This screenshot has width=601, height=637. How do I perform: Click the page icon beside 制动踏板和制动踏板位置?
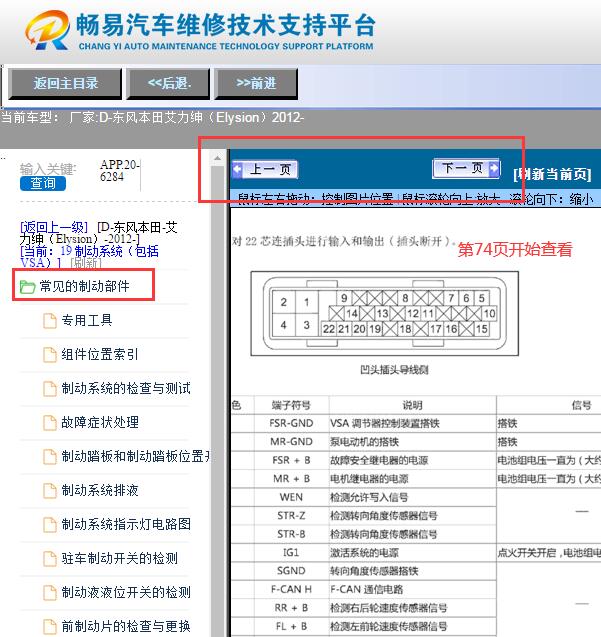50,457
